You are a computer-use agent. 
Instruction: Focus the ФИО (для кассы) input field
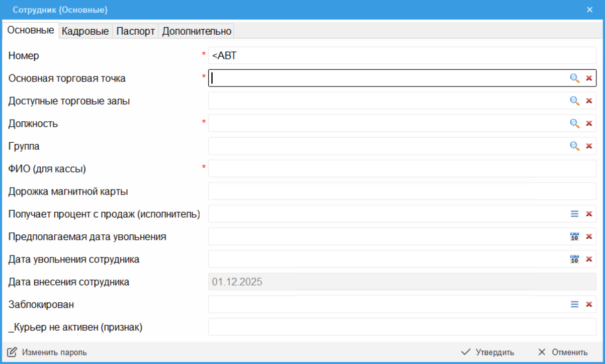point(401,168)
